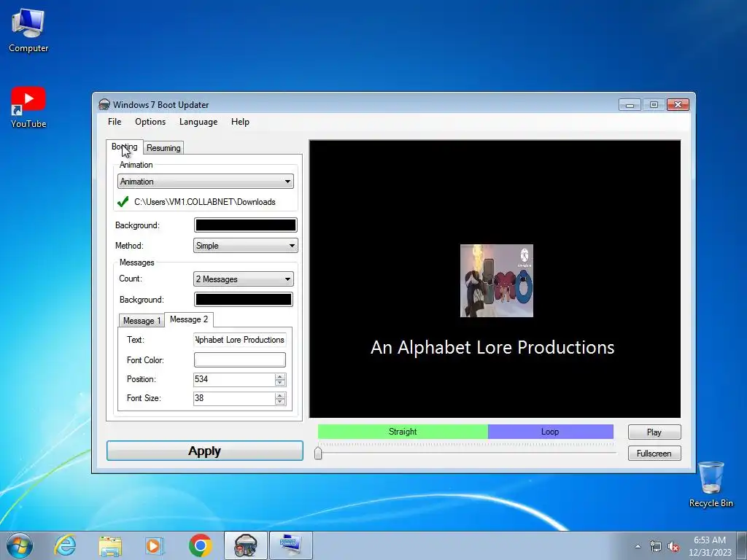Image resolution: width=747 pixels, height=560 pixels.
Task: Click the Fullscreen button
Action: point(654,454)
